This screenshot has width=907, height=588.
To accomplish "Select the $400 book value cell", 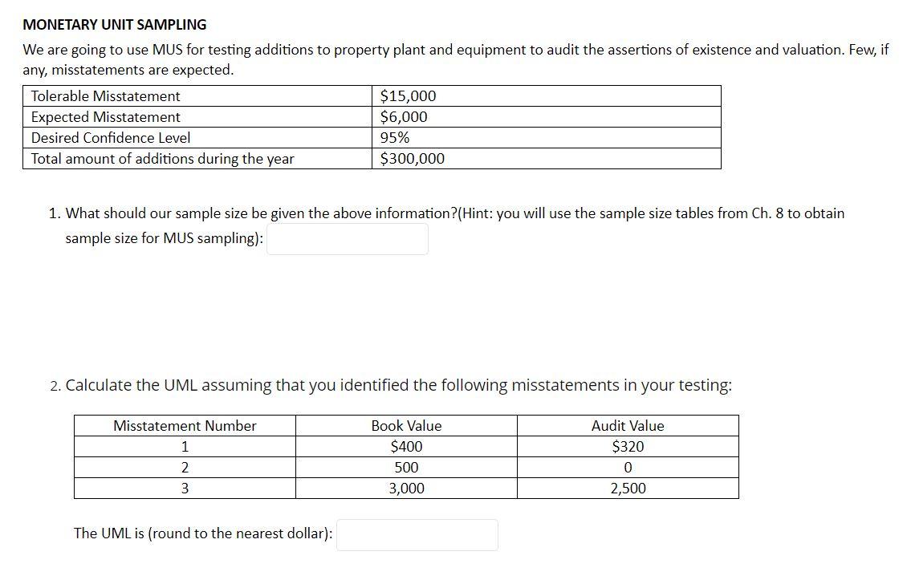I will point(406,446).
